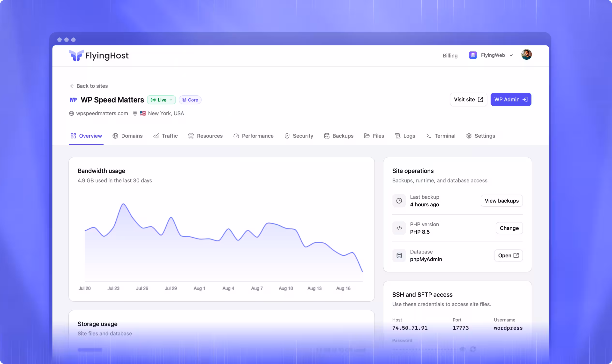Click the Storage usage heading
The image size is (612, 364).
[x=97, y=324]
